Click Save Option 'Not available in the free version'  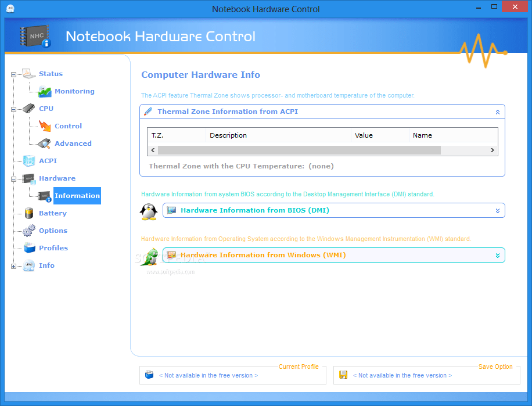(402, 375)
